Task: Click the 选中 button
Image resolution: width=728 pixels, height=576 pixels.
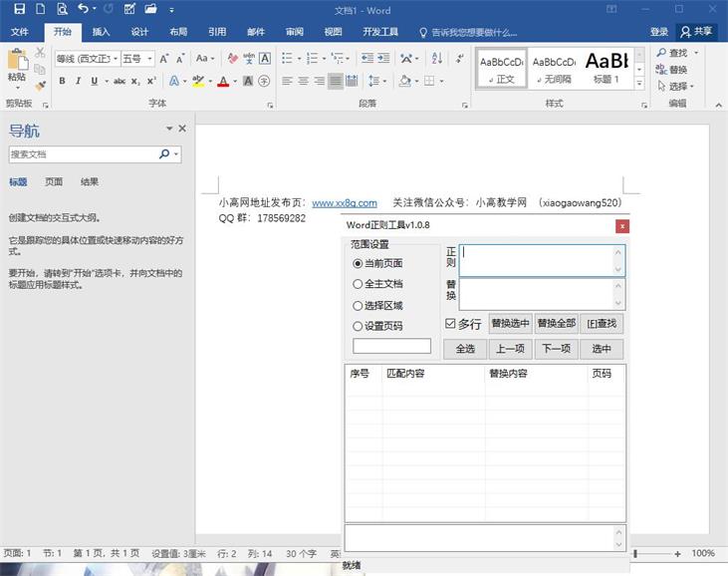Action: tap(602, 349)
